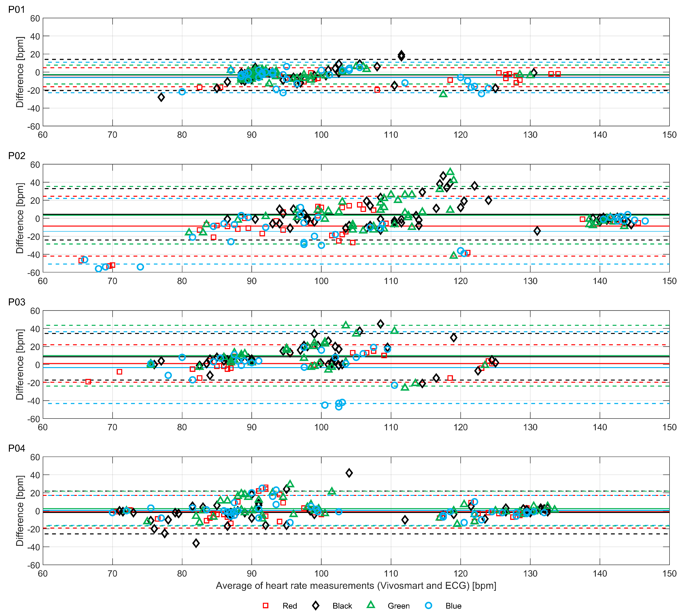The image size is (688, 616).
Task: Click the P01 panel title
Action: pos(17,9)
